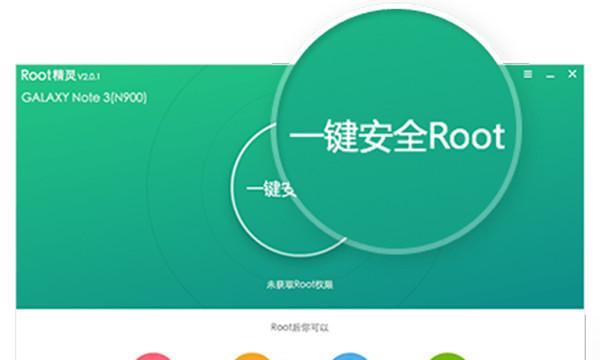The width and height of the screenshot is (600, 360).
Task: Select the Root精灵 app title logo
Action: (49, 75)
